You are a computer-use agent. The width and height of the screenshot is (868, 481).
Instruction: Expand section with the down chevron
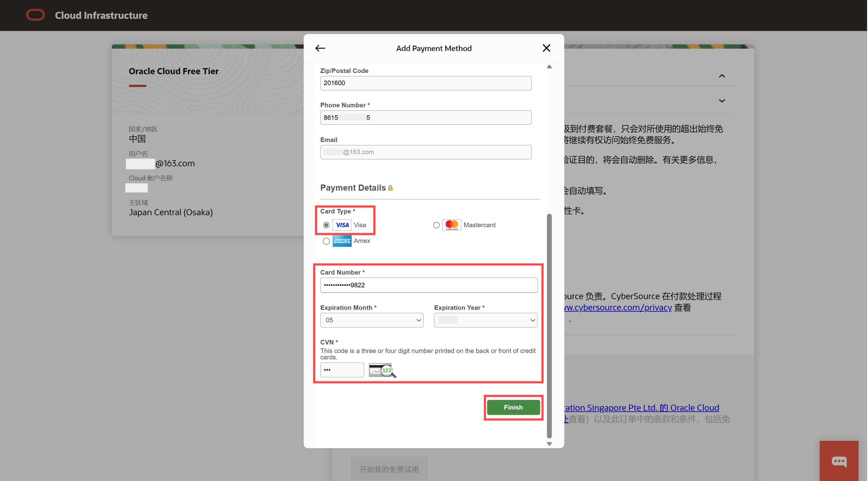click(722, 101)
